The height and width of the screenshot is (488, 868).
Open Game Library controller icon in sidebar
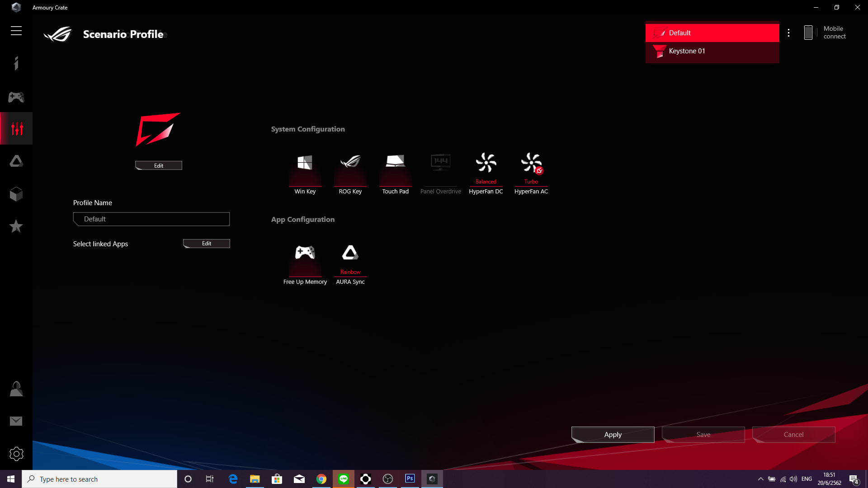[x=16, y=97]
